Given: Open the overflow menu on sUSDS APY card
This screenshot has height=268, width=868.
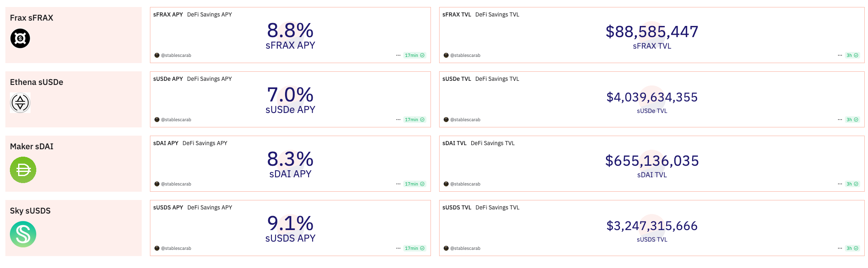Looking at the screenshot, I should 398,248.
